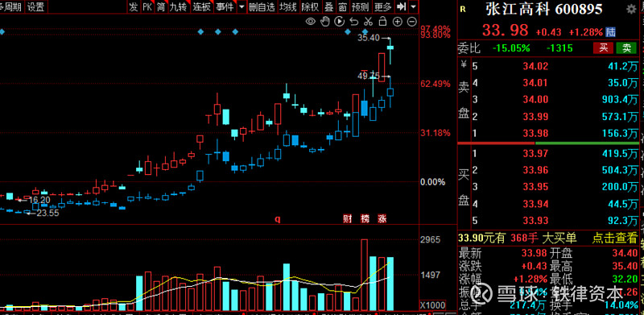
Task: Click the 点击查看 link for large orders
Action: pos(615,238)
